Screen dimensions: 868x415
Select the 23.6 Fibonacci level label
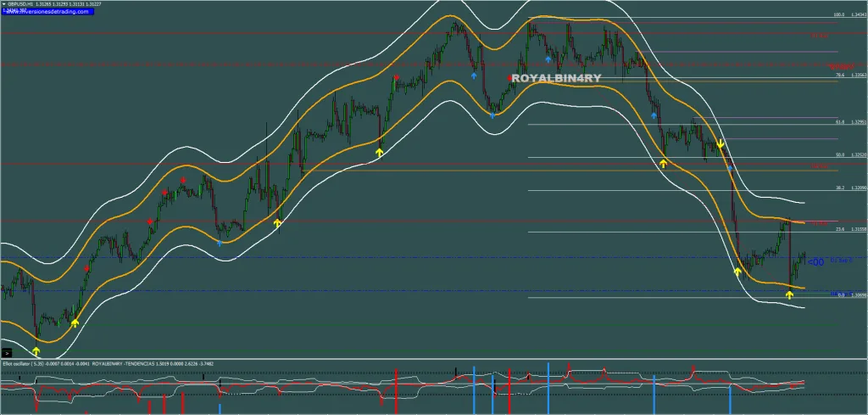click(839, 229)
